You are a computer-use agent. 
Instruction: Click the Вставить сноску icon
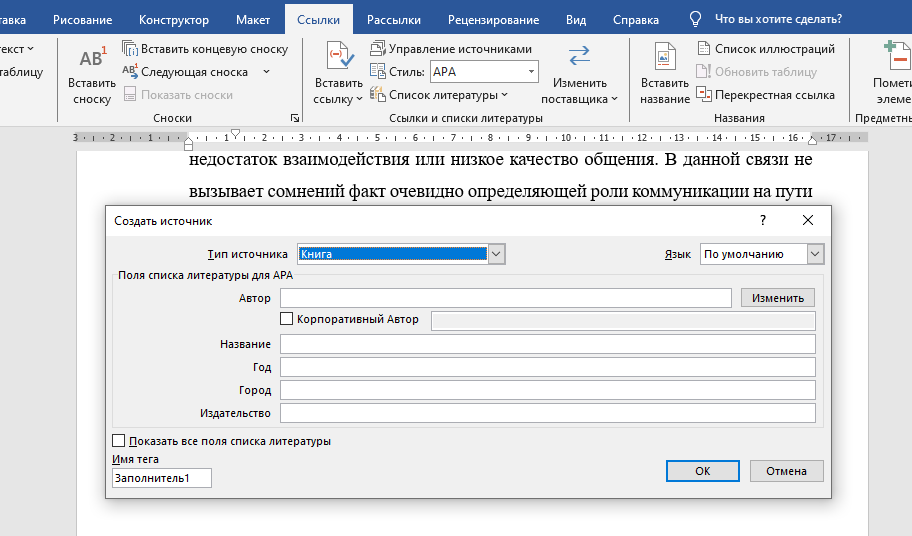[x=92, y=59]
